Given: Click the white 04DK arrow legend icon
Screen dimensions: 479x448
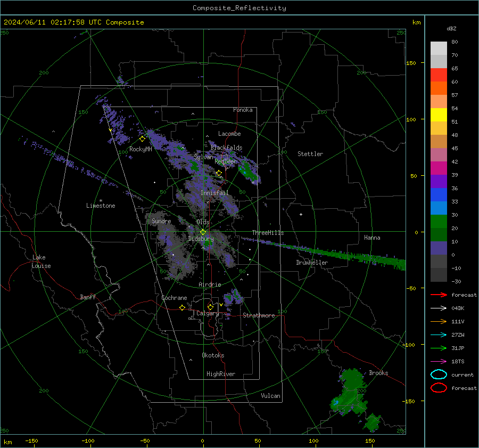Looking at the screenshot, I should (439, 308).
